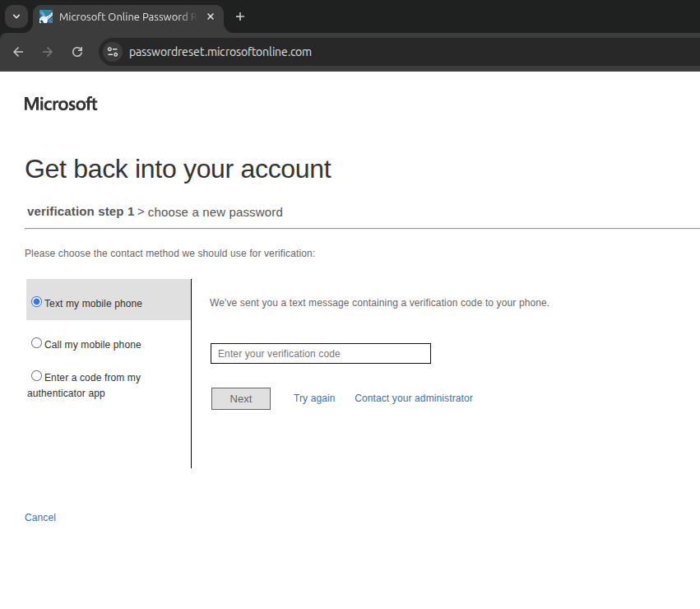Select Enter a code from authenticator app
Screen dimensions: 700x609
coord(36,376)
